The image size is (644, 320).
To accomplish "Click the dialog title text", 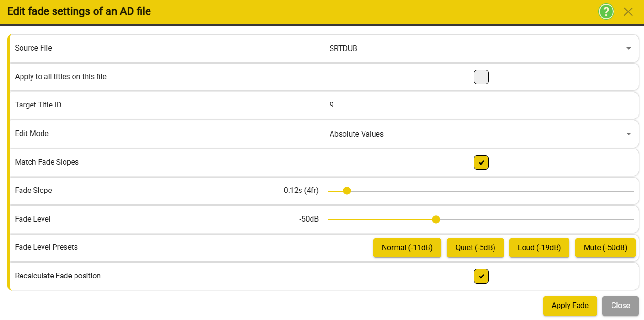I will 79,11.
